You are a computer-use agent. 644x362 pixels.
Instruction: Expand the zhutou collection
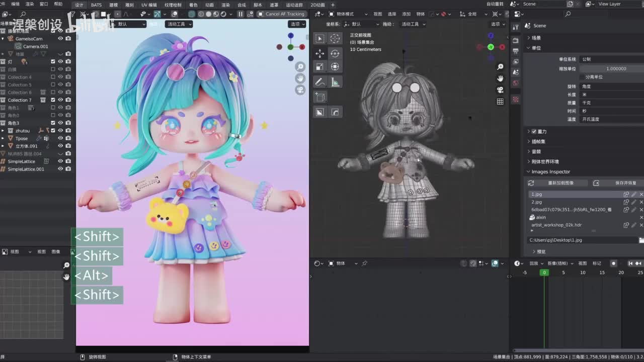3,131
